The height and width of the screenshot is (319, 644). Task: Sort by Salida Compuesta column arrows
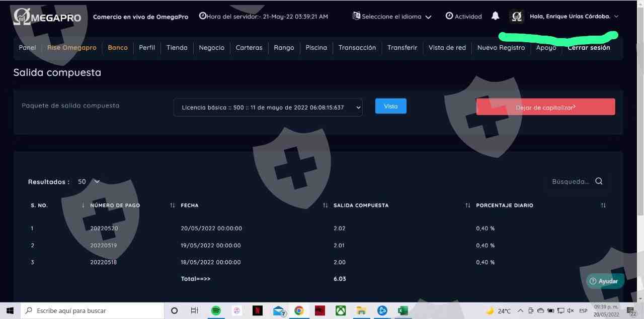click(x=467, y=205)
